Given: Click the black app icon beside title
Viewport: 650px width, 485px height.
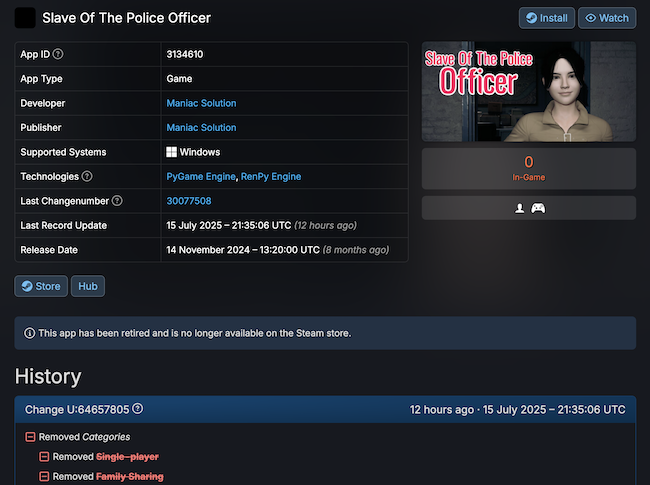Looking at the screenshot, I should (25, 18).
